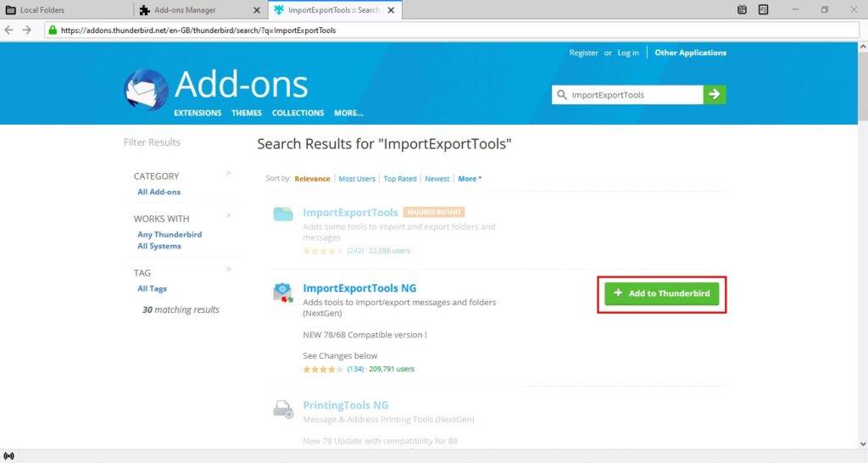The width and height of the screenshot is (868, 463).
Task: Click the PrintingTools NG printer icon
Action: pos(283,410)
